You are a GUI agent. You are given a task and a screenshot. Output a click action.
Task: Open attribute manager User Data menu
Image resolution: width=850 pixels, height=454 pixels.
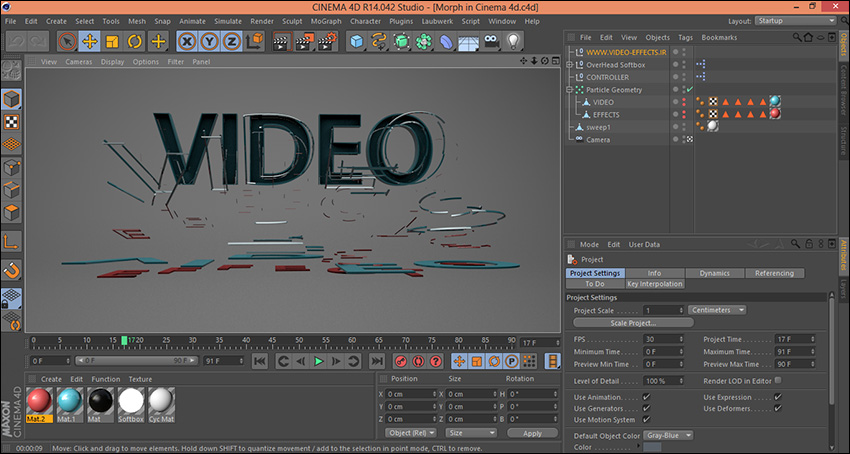point(644,245)
